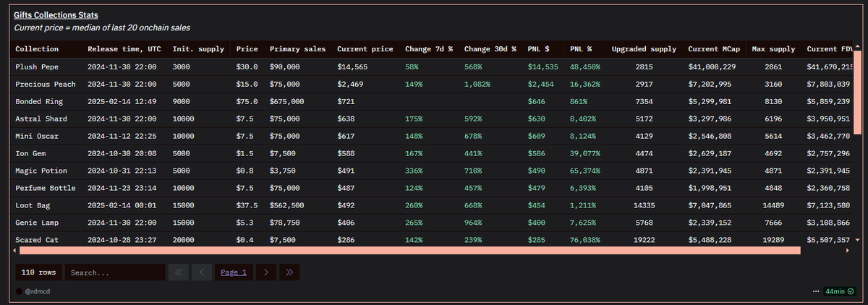Sort by Current price column header
This screenshot has height=305, width=868.
[365, 49]
